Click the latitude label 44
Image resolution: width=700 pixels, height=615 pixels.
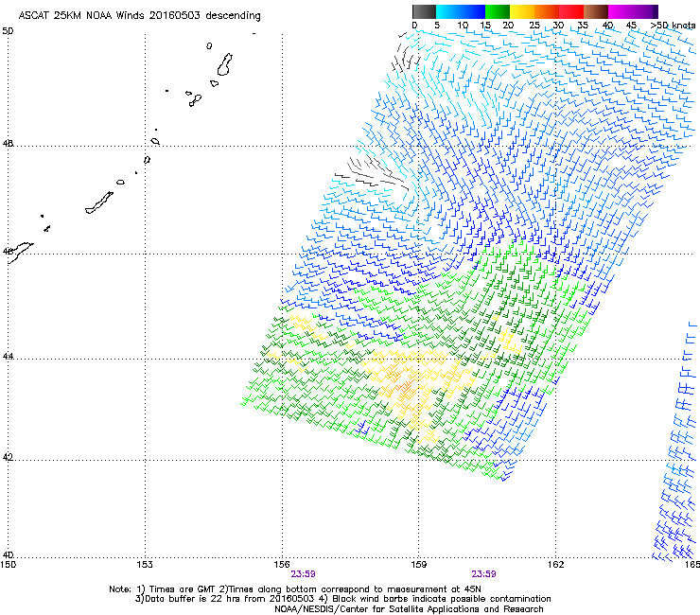pos(8,357)
